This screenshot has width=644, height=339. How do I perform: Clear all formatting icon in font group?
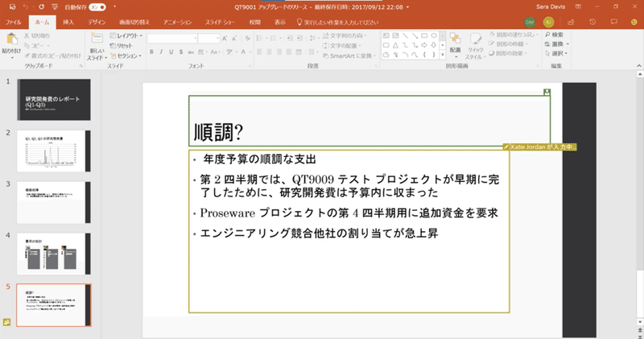[247, 38]
